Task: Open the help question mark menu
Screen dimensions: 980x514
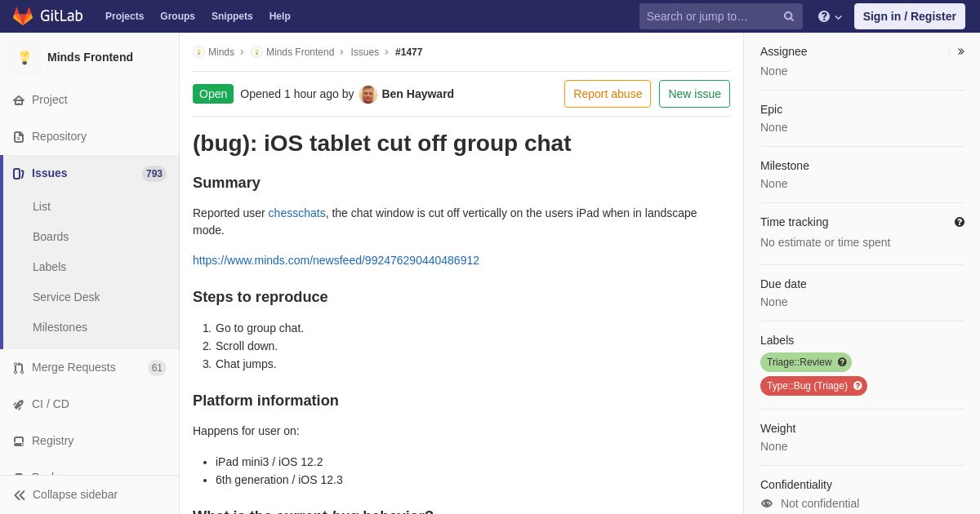Action: (x=830, y=16)
